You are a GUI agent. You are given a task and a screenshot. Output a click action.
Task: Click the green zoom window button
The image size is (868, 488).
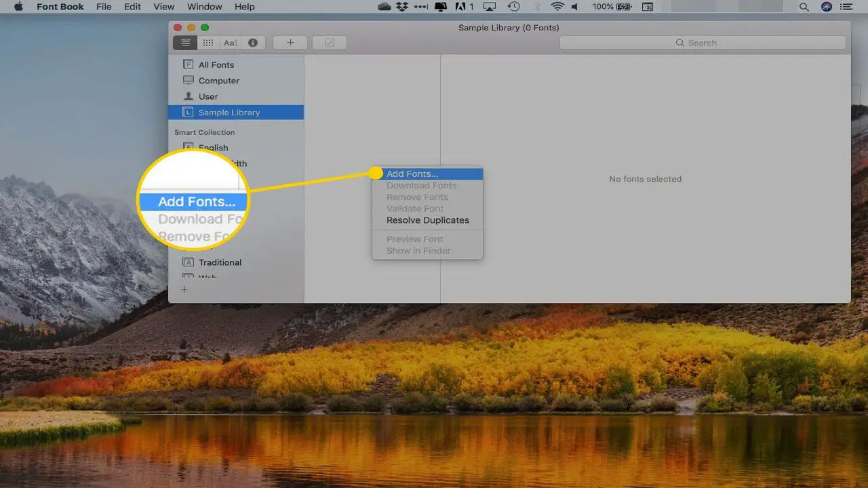point(205,27)
